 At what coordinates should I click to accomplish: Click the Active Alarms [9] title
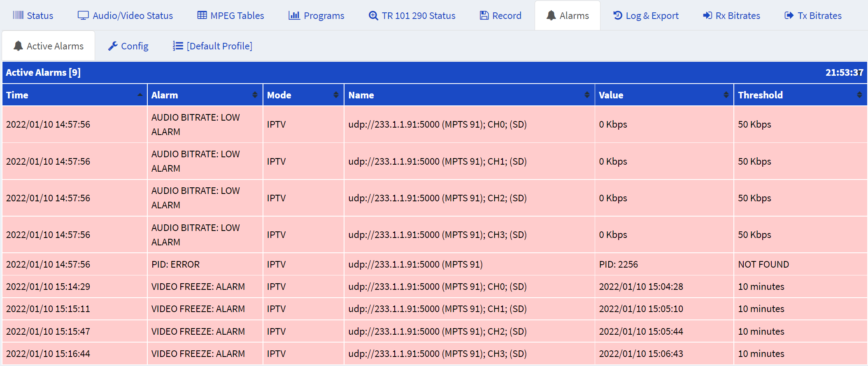(x=43, y=72)
